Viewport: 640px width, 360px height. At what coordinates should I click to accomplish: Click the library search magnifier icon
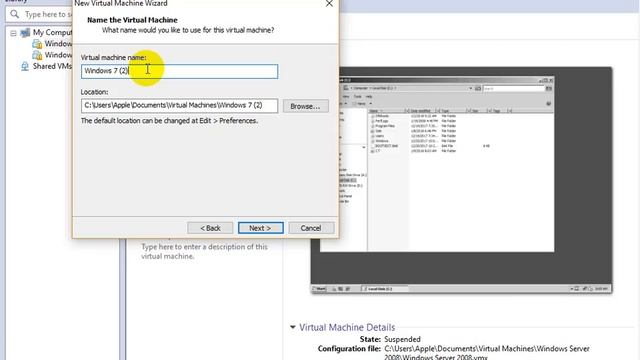pyautogui.click(x=15, y=14)
